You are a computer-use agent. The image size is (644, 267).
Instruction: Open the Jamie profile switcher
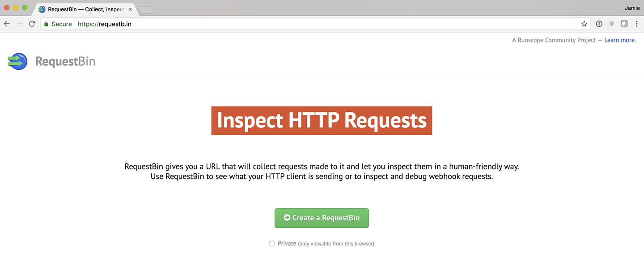632,8
